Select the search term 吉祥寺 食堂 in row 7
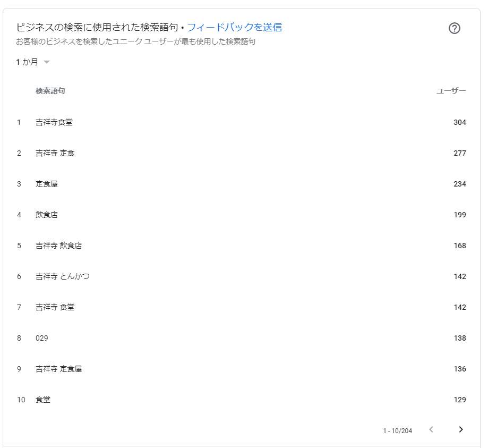 tap(55, 307)
